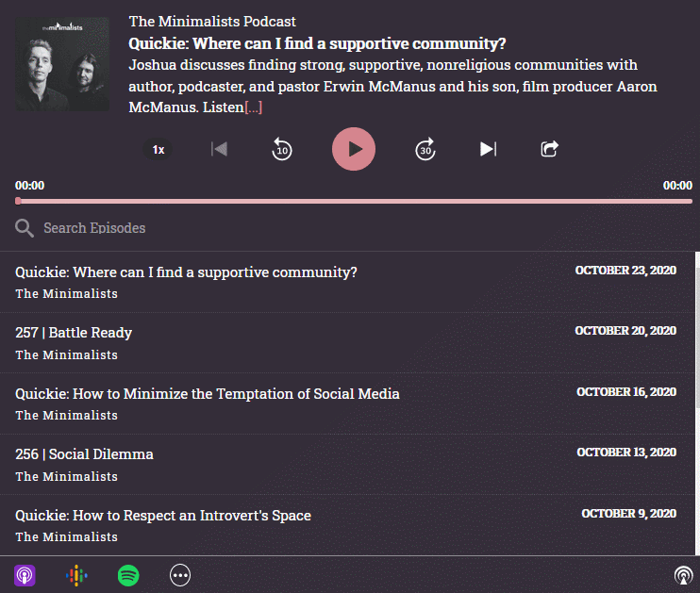Click the bold current episode title heading
Screen dimensions: 700x593
[317, 43]
